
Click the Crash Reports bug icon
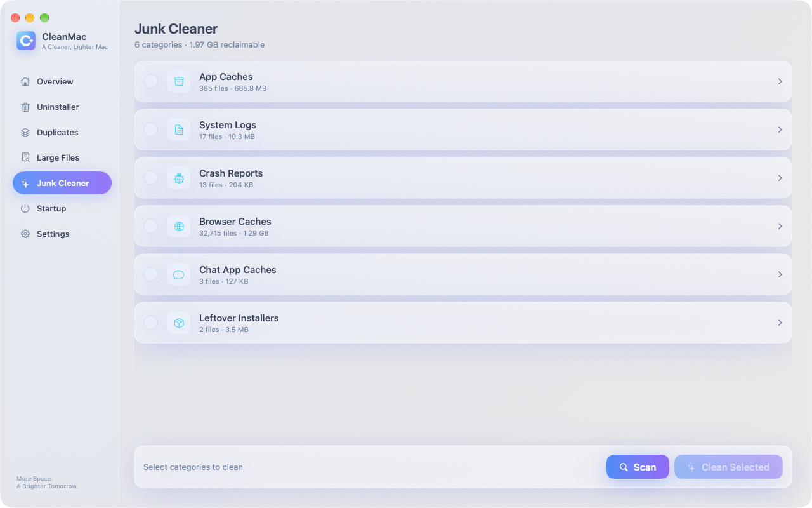pos(179,178)
